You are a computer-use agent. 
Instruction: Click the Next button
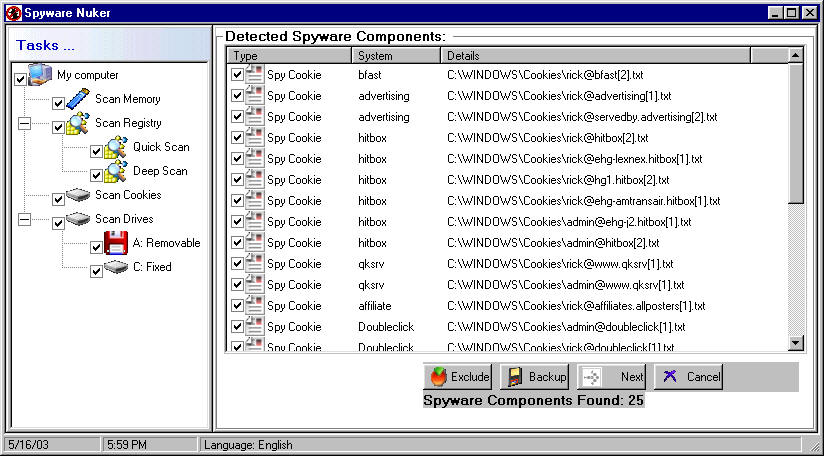click(x=611, y=377)
